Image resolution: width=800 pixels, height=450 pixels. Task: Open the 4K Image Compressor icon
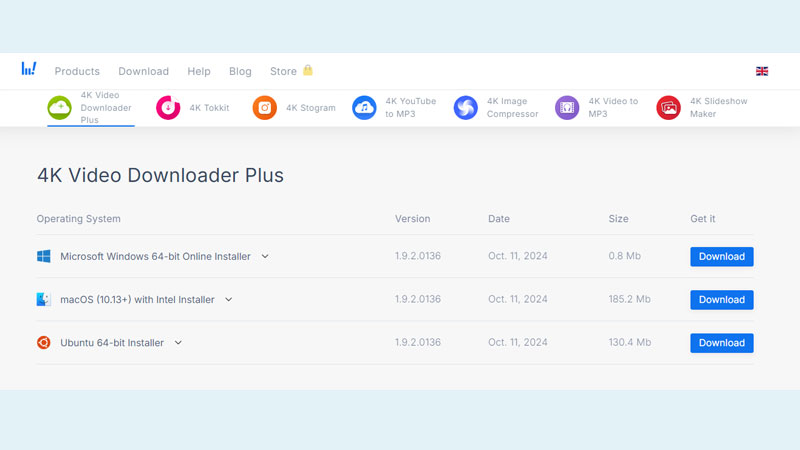(465, 108)
